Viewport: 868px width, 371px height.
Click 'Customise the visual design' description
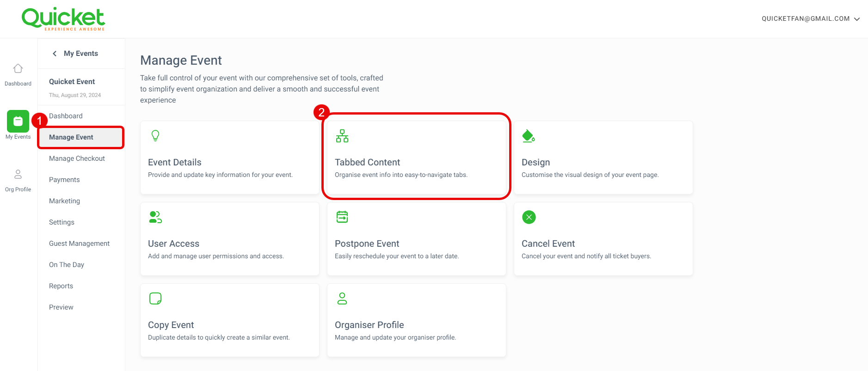click(590, 175)
